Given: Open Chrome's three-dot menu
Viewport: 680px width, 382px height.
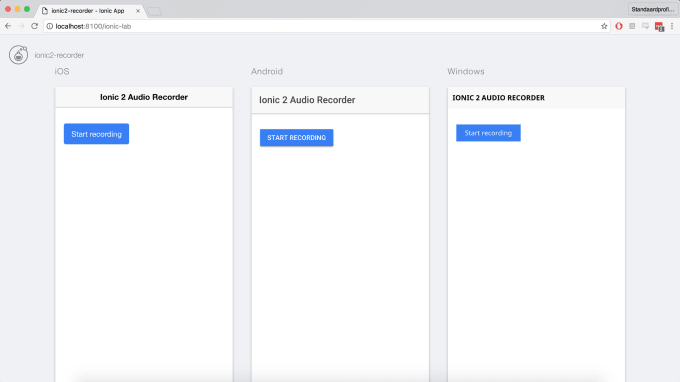Looking at the screenshot, I should tap(672, 26).
